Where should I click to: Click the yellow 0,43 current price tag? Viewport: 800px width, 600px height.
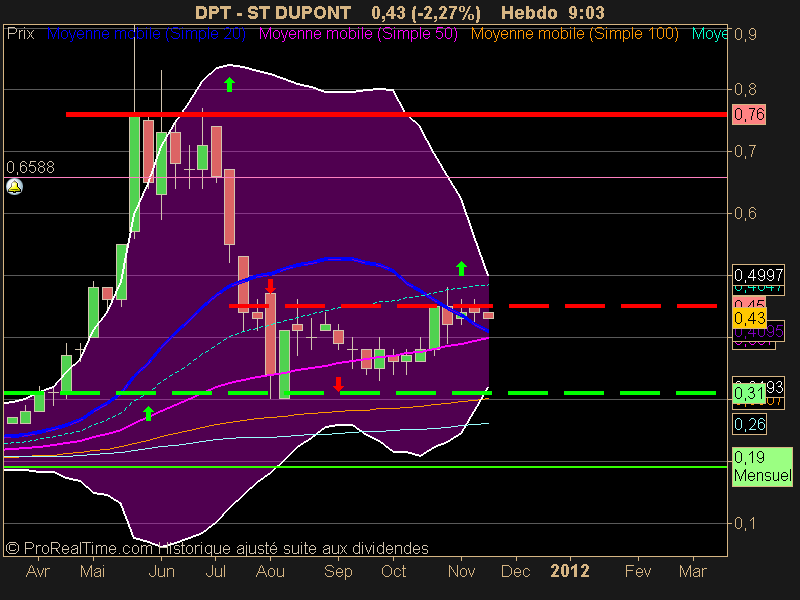click(749, 318)
